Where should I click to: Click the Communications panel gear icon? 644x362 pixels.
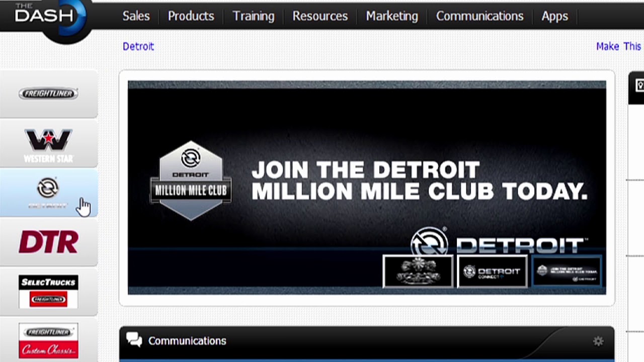pyautogui.click(x=598, y=341)
